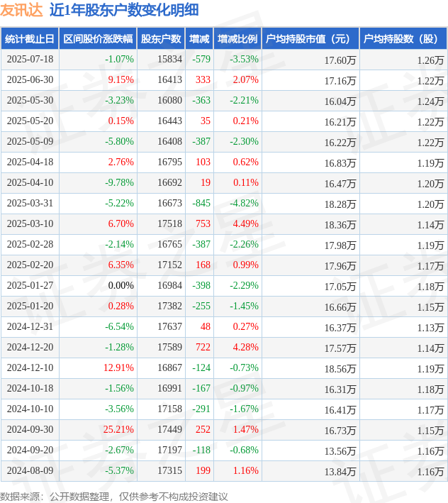Click the 区间股价涨跌幅 column header
Viewport: 448px width, 503px height.
98,39
